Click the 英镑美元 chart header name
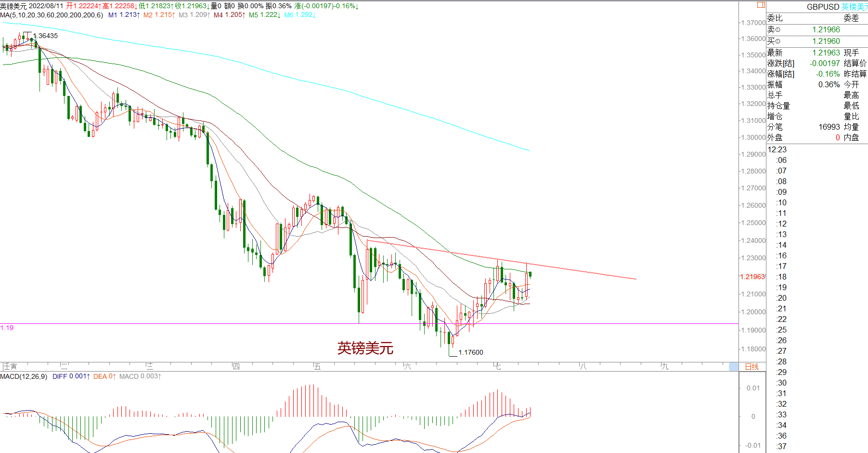 [13, 6]
